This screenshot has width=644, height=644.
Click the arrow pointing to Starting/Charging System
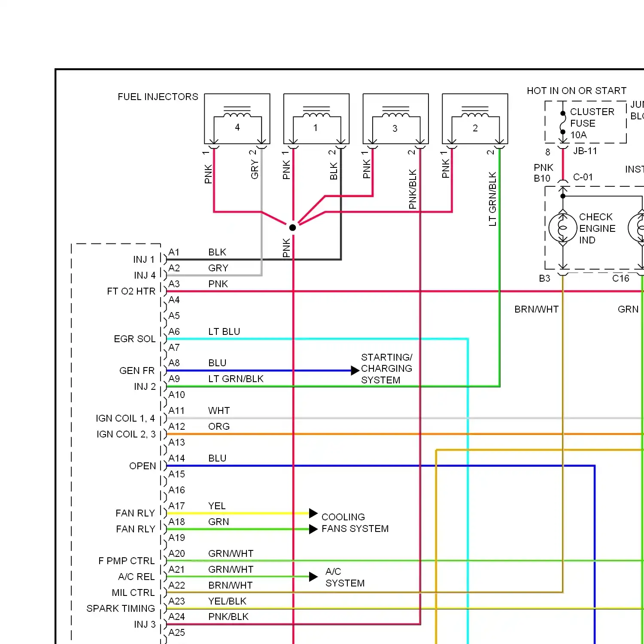point(355,371)
